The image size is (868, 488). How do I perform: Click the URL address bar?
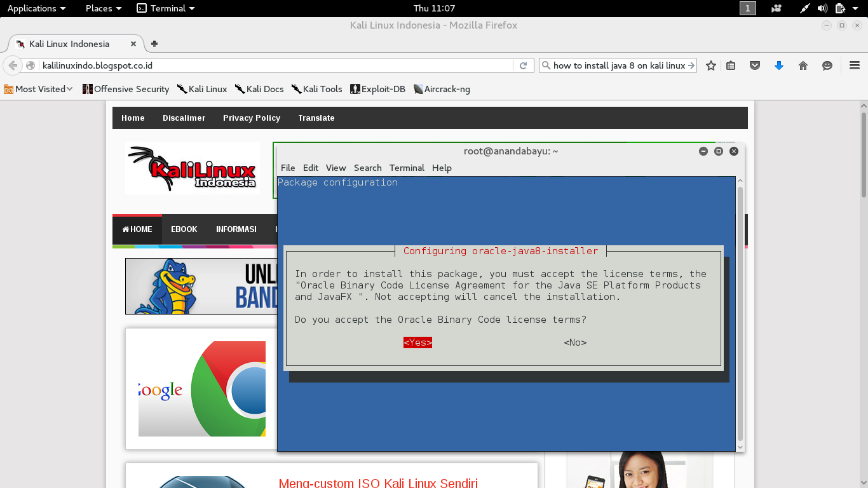[275, 65]
